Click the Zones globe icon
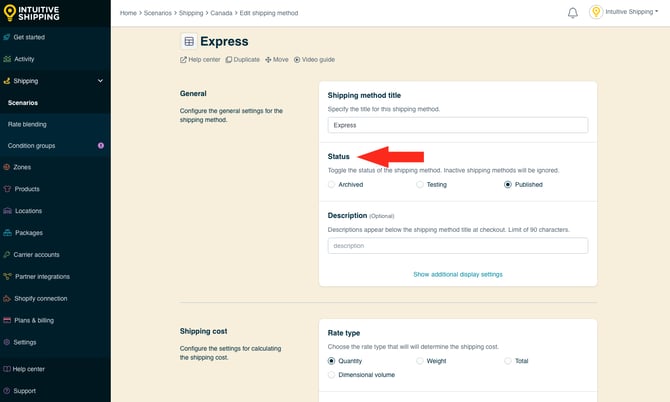The image size is (670, 402). [6, 167]
